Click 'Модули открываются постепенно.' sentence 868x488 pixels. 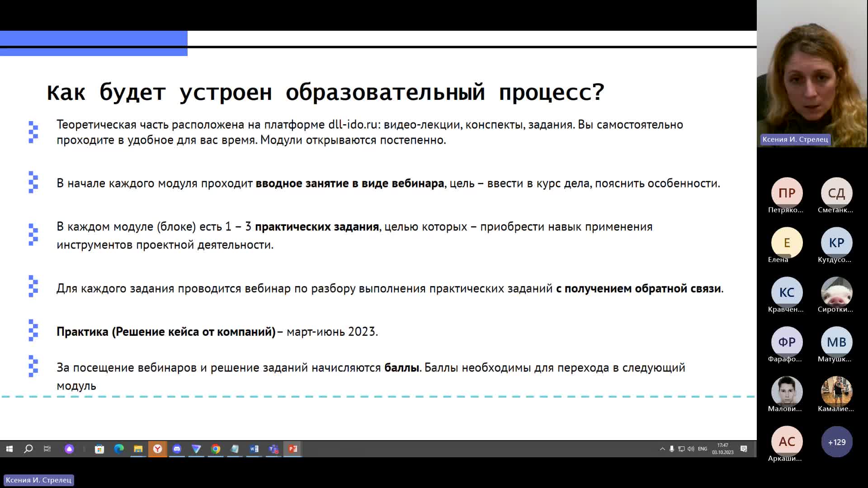353,140
